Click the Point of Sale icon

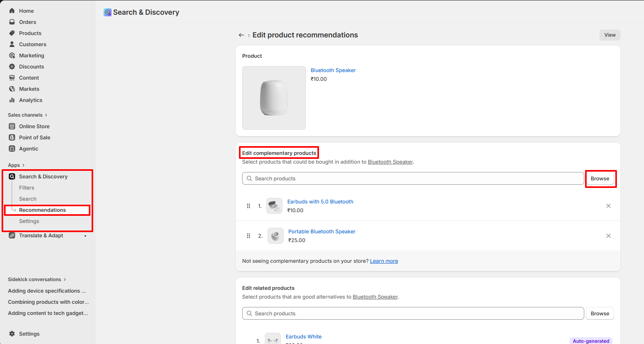[x=12, y=137]
